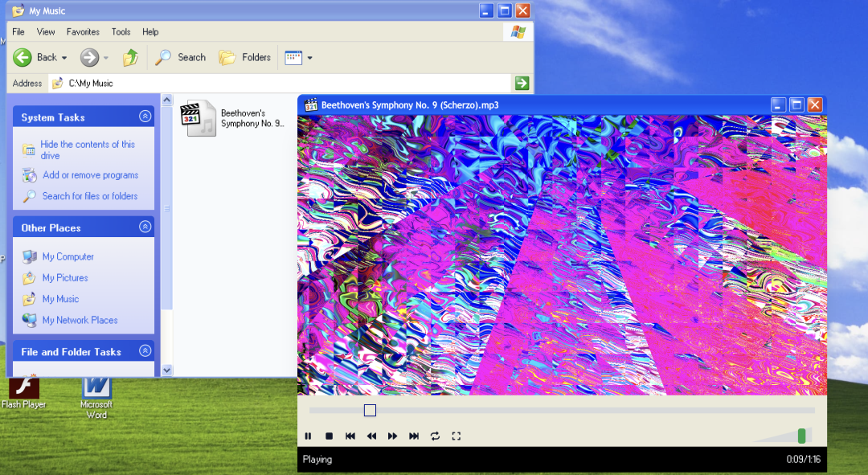
Task: Click the My Network Places icon
Action: click(x=30, y=320)
